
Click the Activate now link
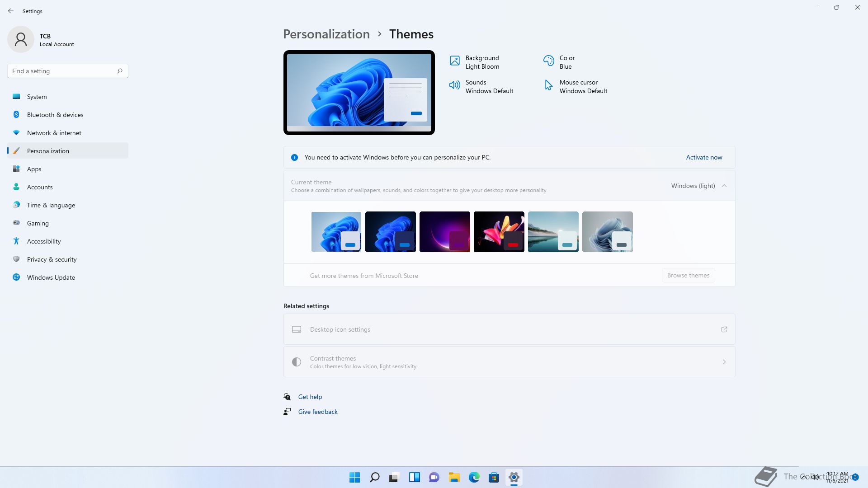pos(704,157)
